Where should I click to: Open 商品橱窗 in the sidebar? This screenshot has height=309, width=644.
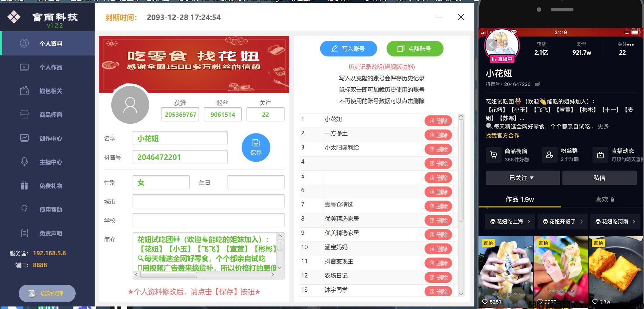click(47, 114)
